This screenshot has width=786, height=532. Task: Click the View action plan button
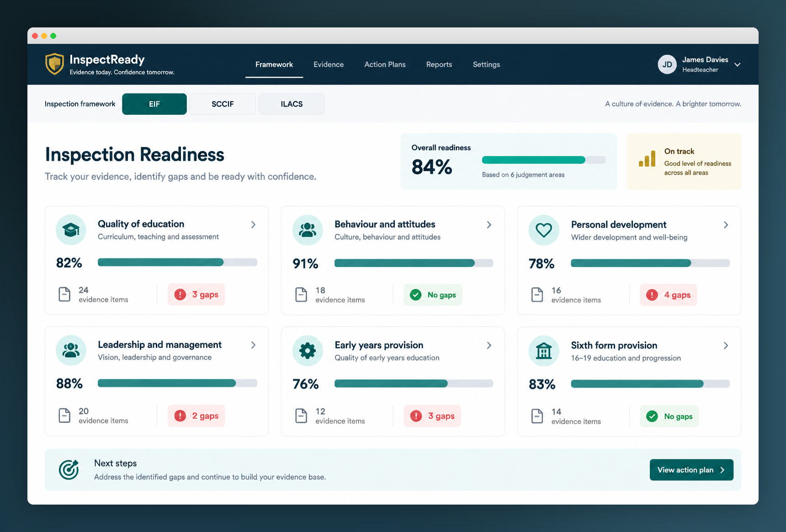tap(691, 470)
